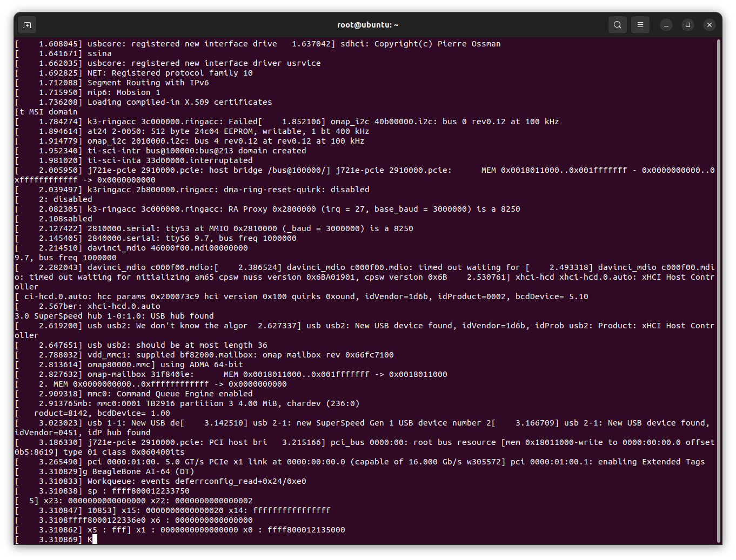Click "usbcore: registered new interface driver usrvice" line
736x560 pixels.
[168, 63]
